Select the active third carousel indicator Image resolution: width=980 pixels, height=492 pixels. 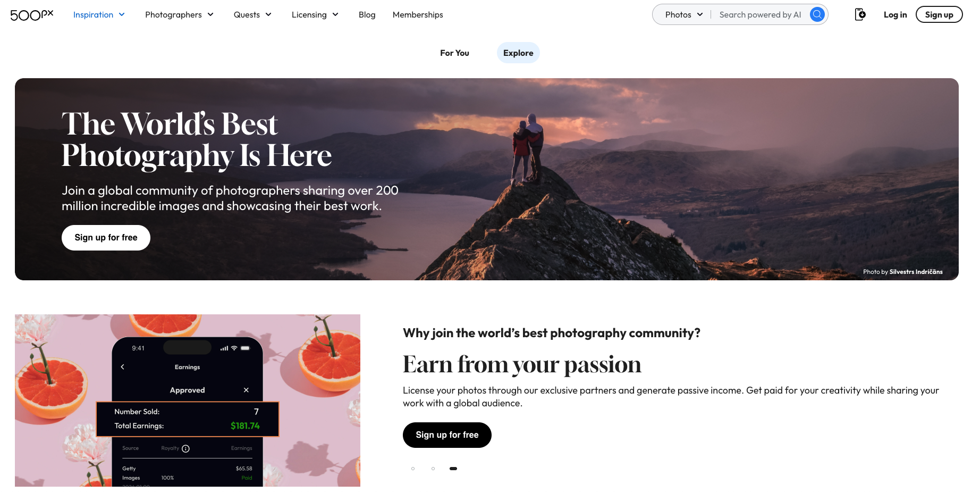pyautogui.click(x=453, y=469)
